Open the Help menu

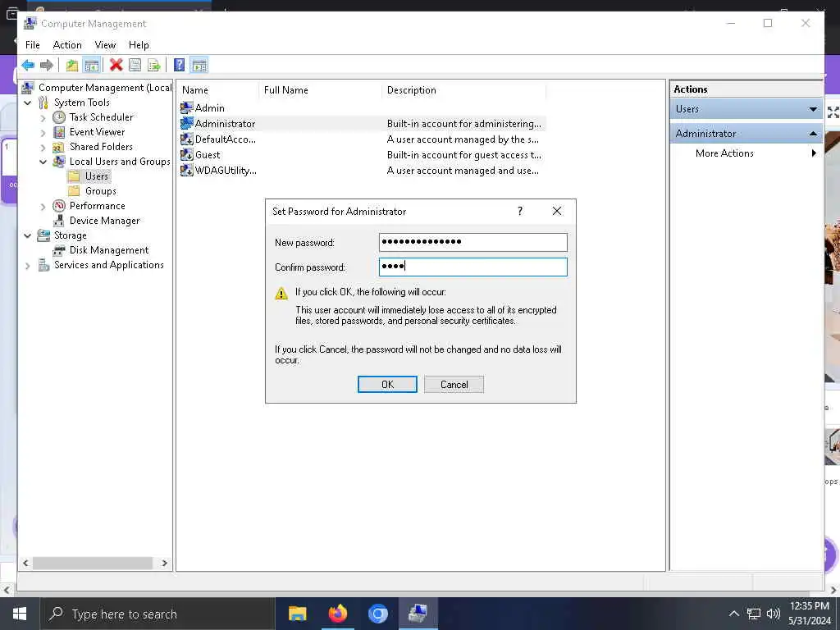(x=139, y=45)
